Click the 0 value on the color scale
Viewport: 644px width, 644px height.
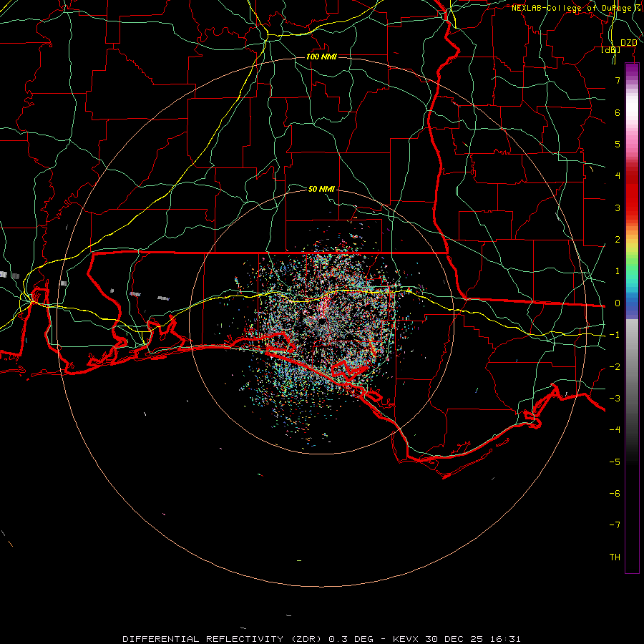point(618,303)
